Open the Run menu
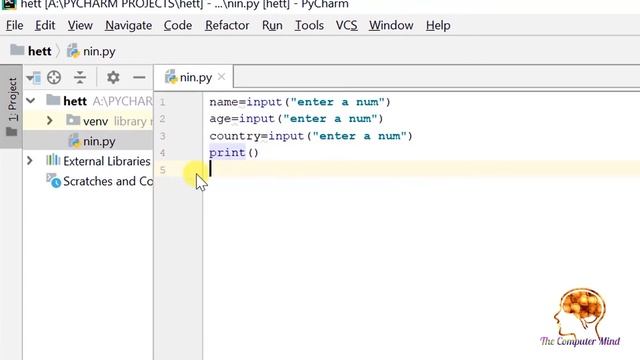640x360 pixels. pyautogui.click(x=272, y=25)
